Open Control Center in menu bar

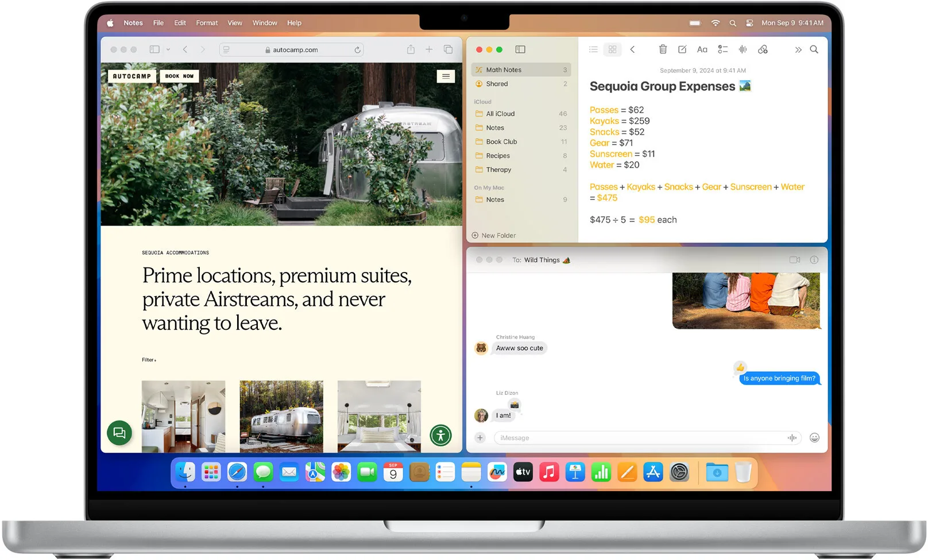tap(749, 23)
